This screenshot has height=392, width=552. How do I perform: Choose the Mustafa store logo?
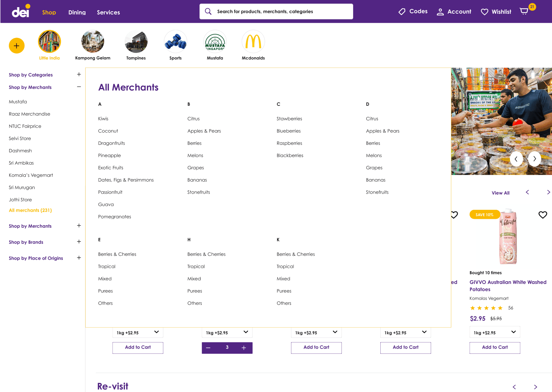pos(215,41)
